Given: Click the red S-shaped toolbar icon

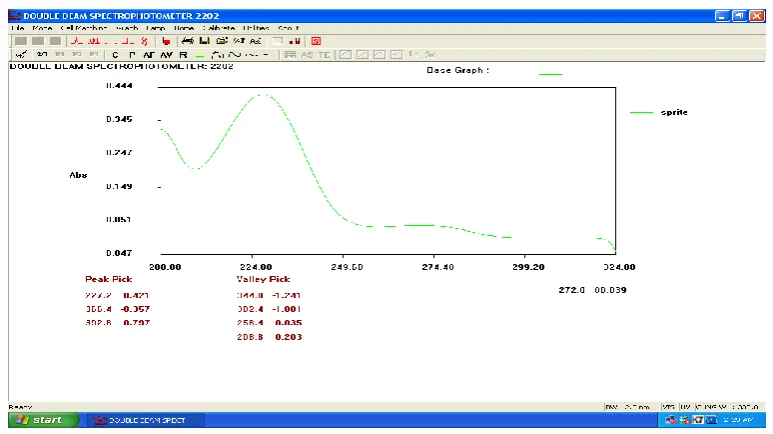Looking at the screenshot, I should [144, 41].
